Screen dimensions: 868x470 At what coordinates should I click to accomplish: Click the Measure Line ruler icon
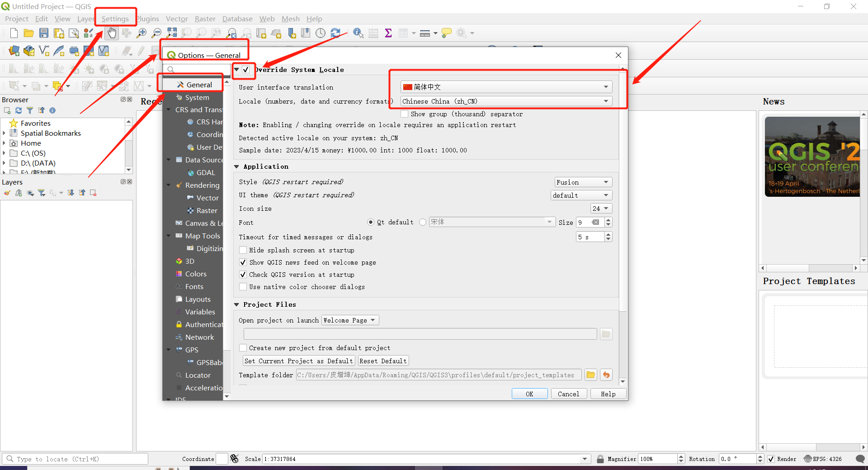tap(425, 33)
